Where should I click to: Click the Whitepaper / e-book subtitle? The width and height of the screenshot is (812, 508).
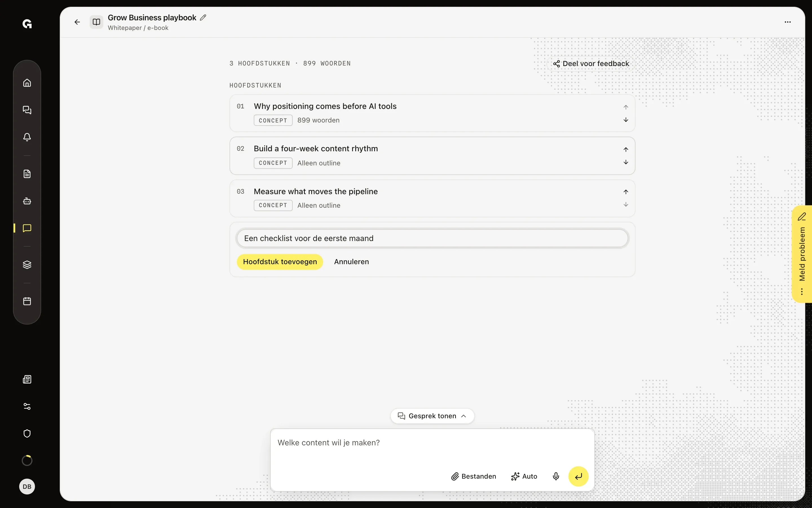[138, 28]
